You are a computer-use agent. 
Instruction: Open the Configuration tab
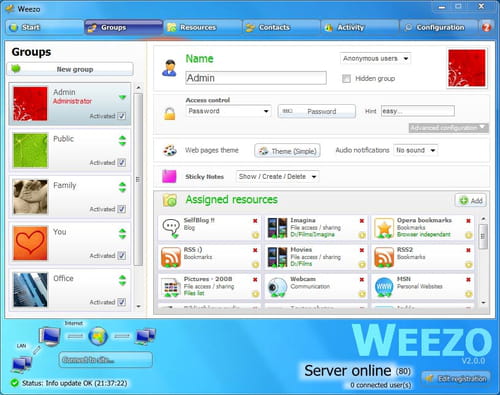point(439,27)
